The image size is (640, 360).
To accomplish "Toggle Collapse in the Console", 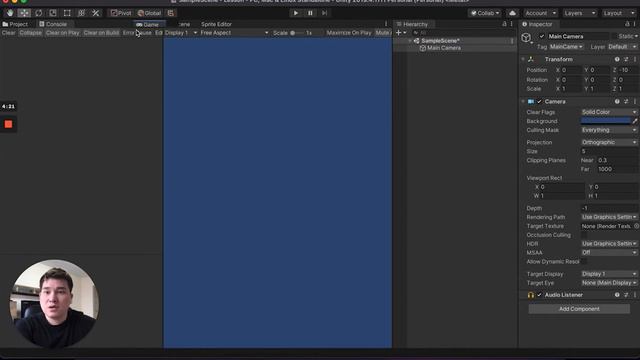I will pyautogui.click(x=30, y=33).
